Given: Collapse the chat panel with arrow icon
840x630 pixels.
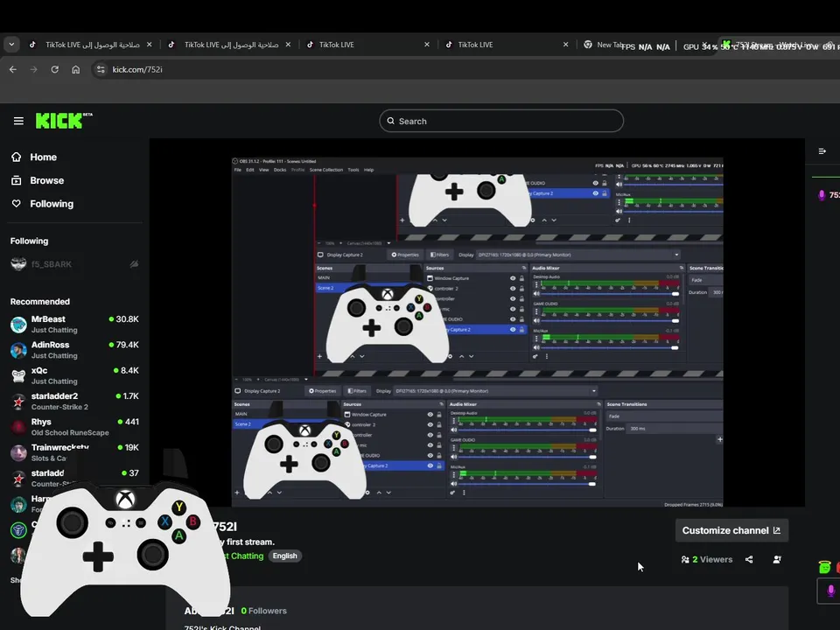Looking at the screenshot, I should point(822,151).
